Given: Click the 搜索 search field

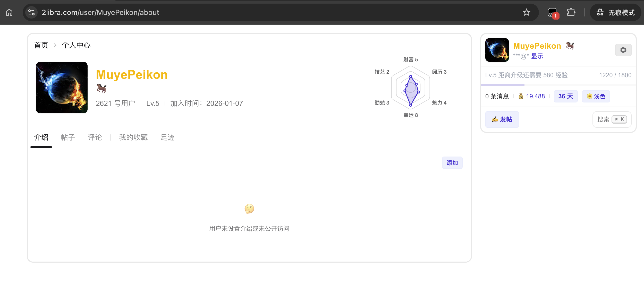Looking at the screenshot, I should click(x=612, y=119).
